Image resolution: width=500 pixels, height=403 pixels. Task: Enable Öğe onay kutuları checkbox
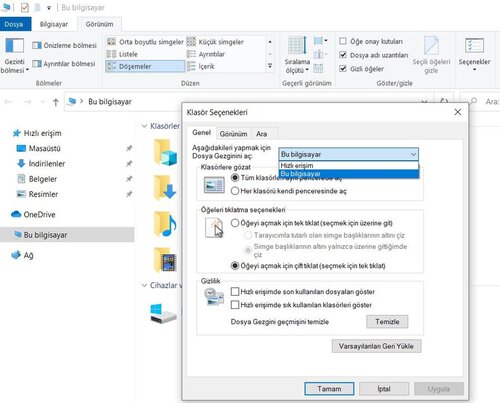343,41
